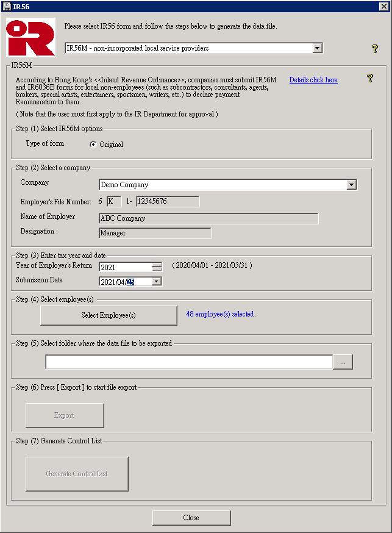Open the IR56 form type dropdown
The width and height of the screenshot is (392, 533).
(316, 48)
